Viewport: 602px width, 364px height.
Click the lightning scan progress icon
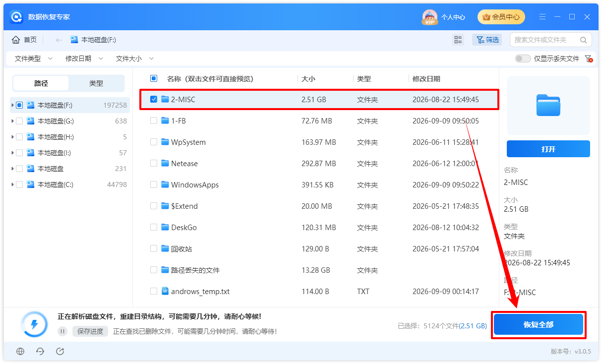34,324
